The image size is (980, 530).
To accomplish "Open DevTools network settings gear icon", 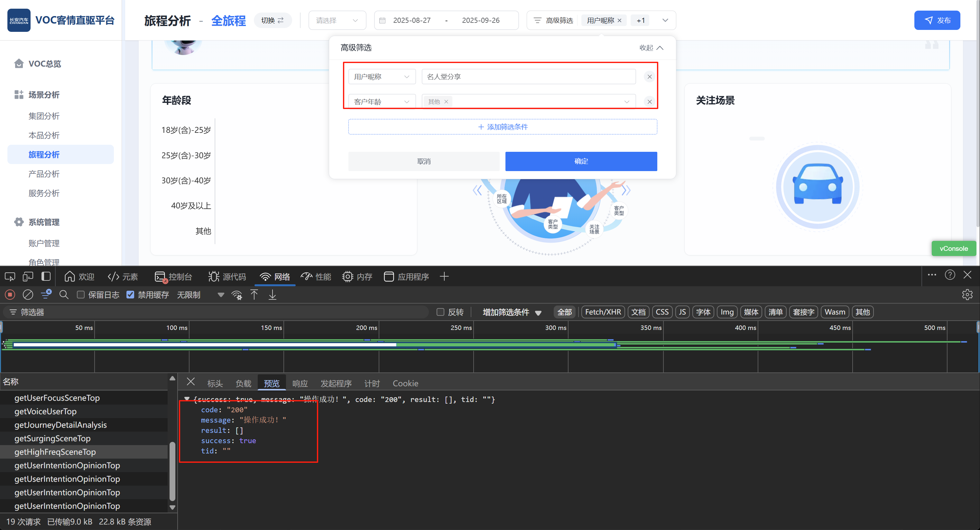I will click(x=967, y=295).
